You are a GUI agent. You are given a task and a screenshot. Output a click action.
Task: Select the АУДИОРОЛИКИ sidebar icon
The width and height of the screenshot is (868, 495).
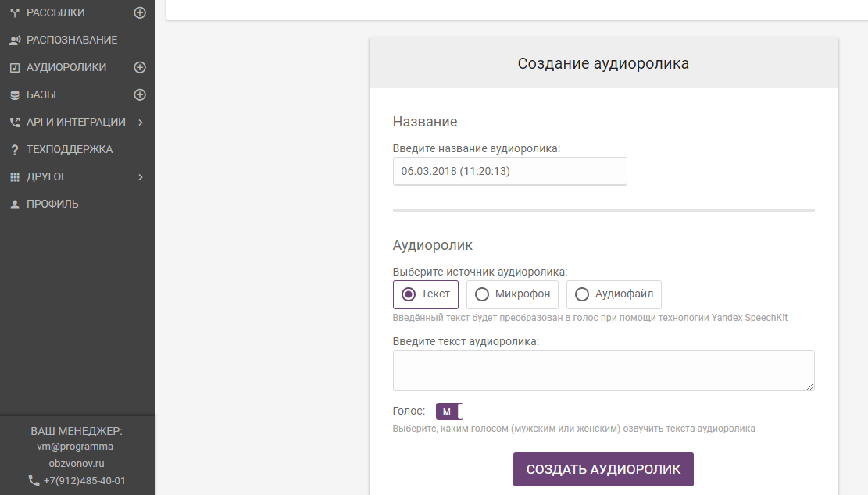[x=14, y=67]
